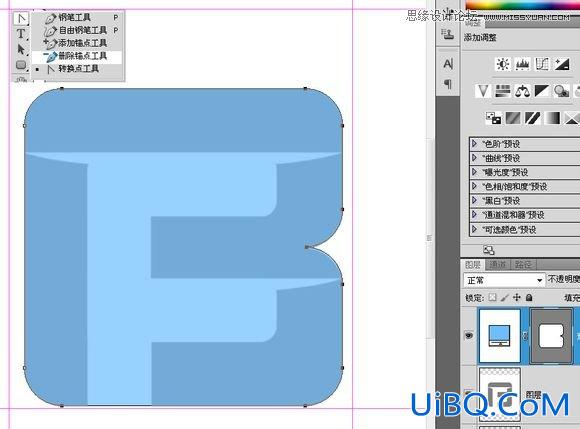Select the Type (T) tool
The width and height of the screenshot is (580, 429).
point(21,34)
